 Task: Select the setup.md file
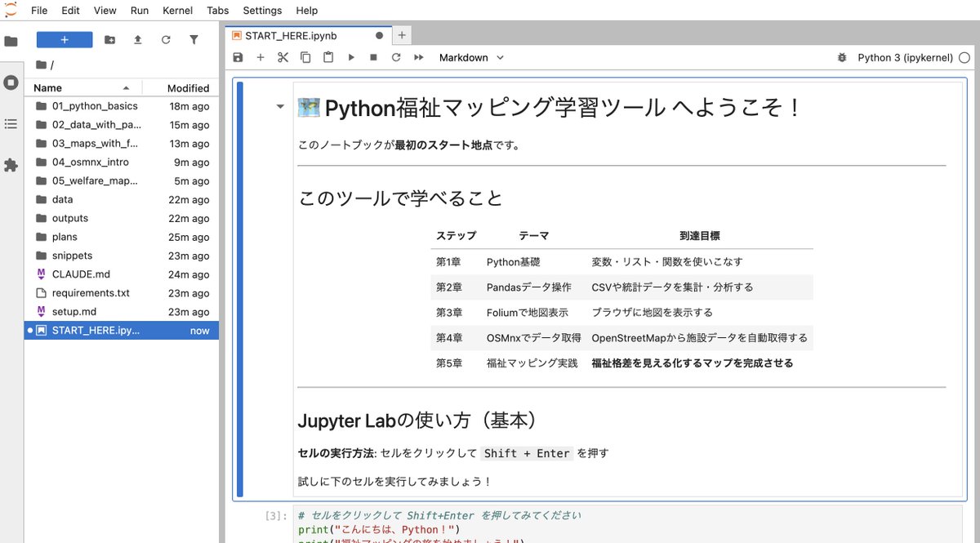[122, 312]
